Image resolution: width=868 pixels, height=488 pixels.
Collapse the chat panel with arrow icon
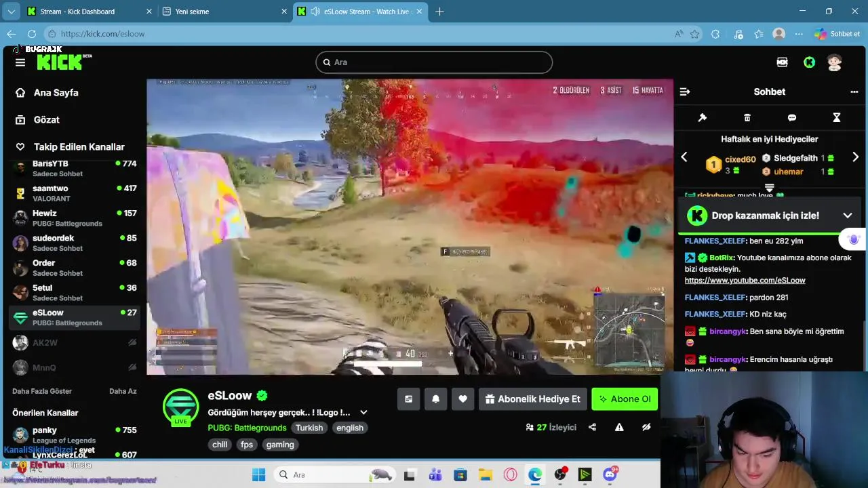[685, 91]
